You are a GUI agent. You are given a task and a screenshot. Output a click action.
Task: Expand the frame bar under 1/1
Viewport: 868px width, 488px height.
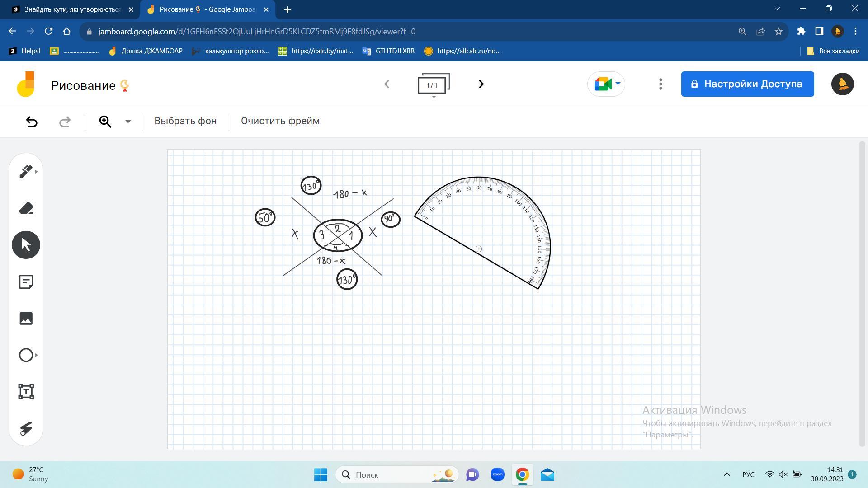434,97
